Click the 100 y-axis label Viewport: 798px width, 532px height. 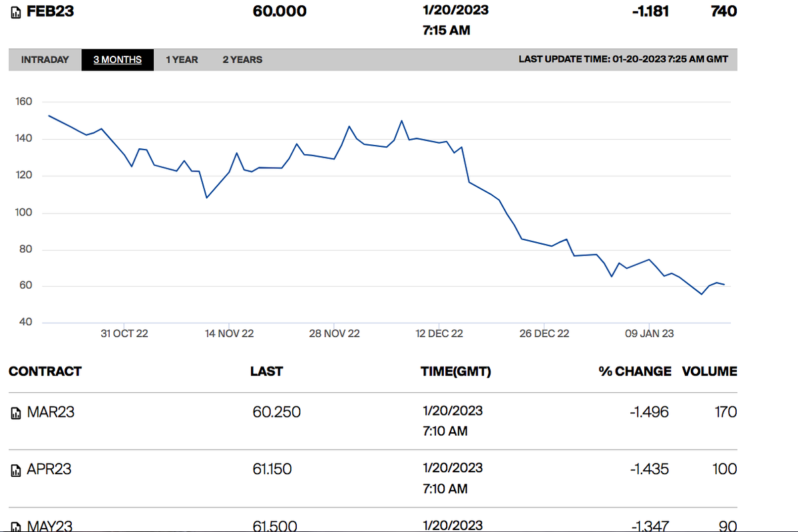[x=23, y=212]
